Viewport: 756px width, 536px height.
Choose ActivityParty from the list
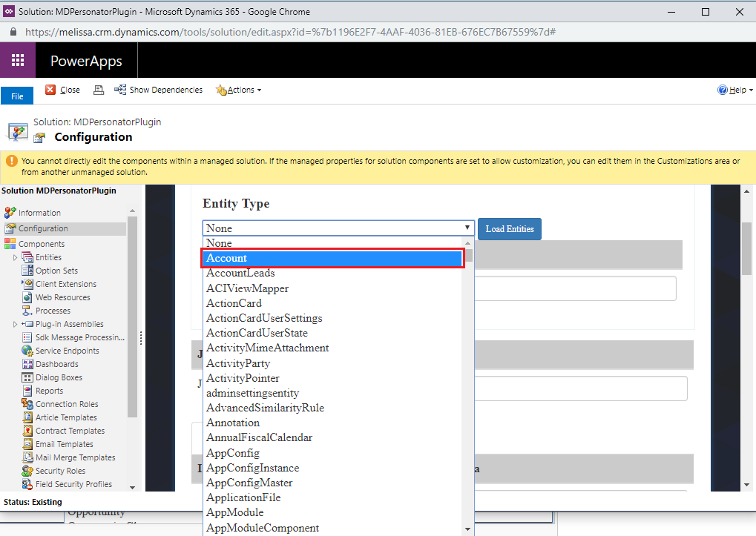point(332,363)
